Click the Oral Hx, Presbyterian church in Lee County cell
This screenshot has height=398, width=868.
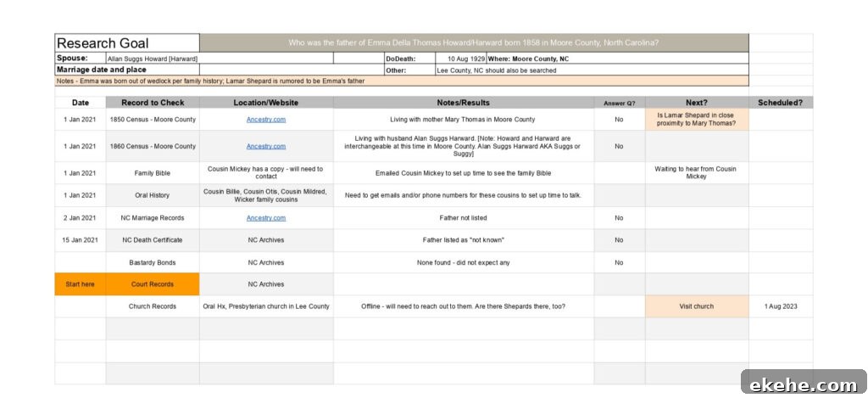tap(266, 306)
